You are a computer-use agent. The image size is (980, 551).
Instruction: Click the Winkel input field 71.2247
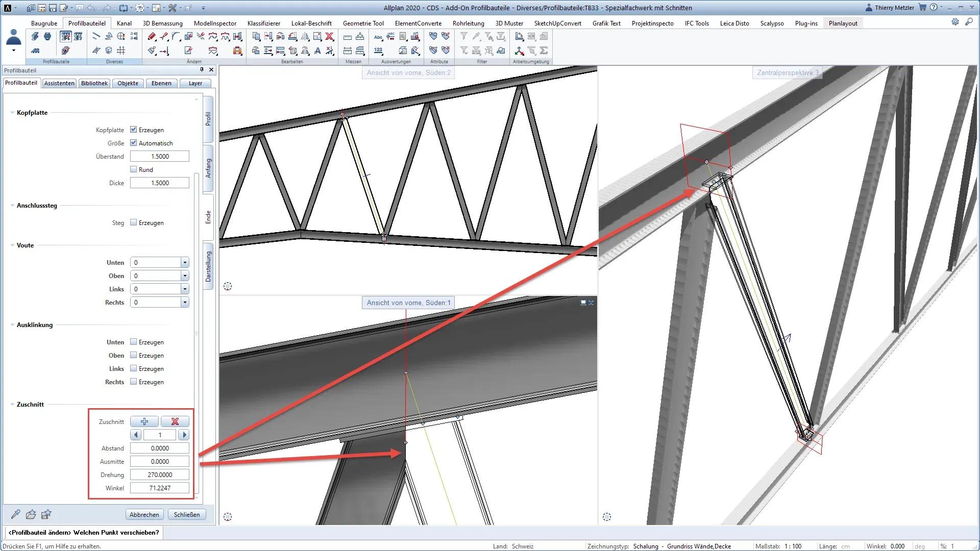tap(160, 488)
